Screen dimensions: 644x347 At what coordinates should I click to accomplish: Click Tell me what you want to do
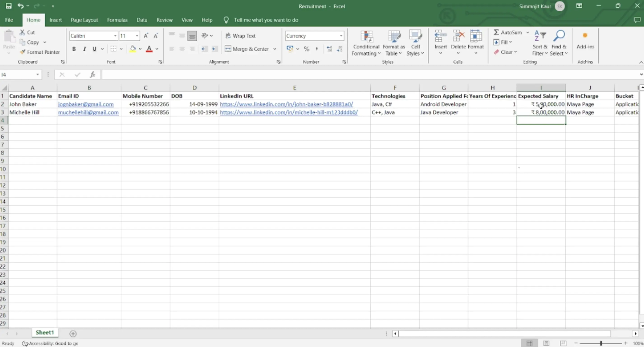pyautogui.click(x=266, y=20)
